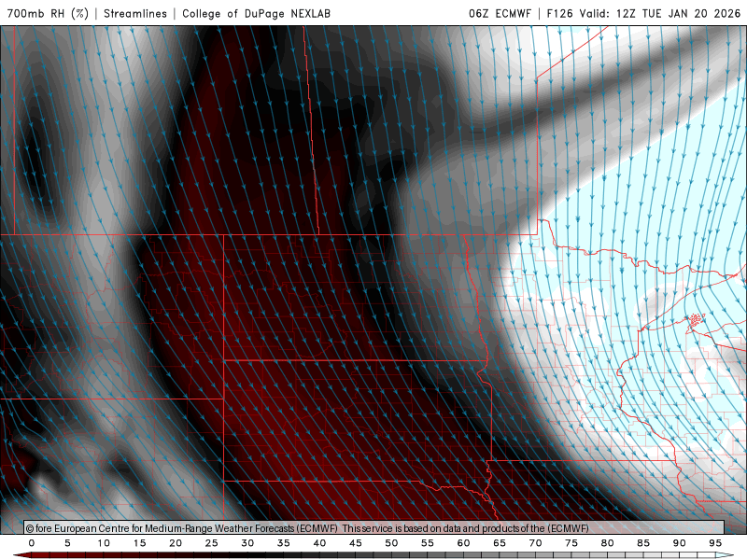747x560 pixels.
Task: Click the "90" label on the color scale
Action: tap(680, 543)
